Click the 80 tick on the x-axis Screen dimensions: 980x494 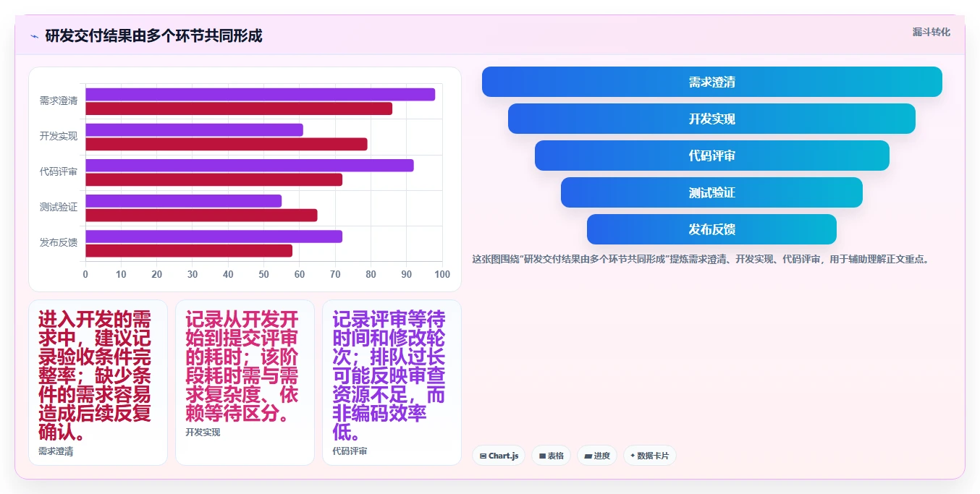(x=371, y=274)
